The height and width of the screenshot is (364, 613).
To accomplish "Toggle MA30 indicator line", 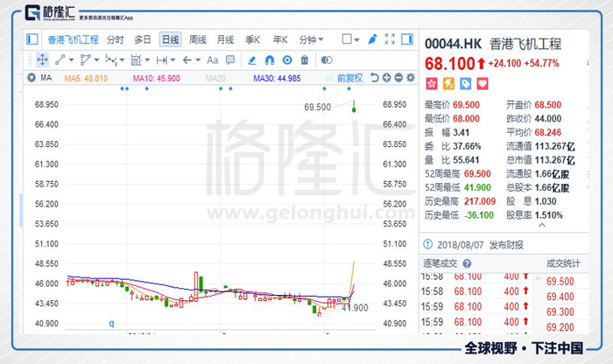I will pos(277,78).
